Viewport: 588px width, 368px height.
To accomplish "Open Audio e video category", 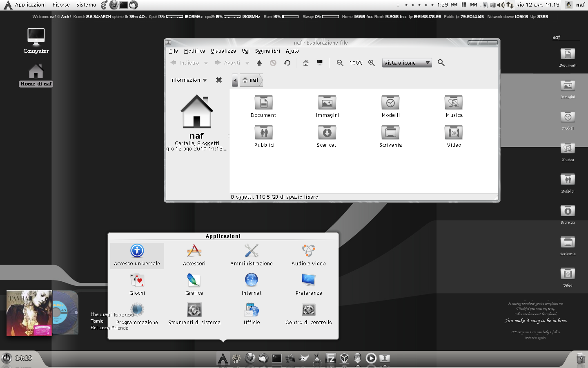I will pos(309,256).
